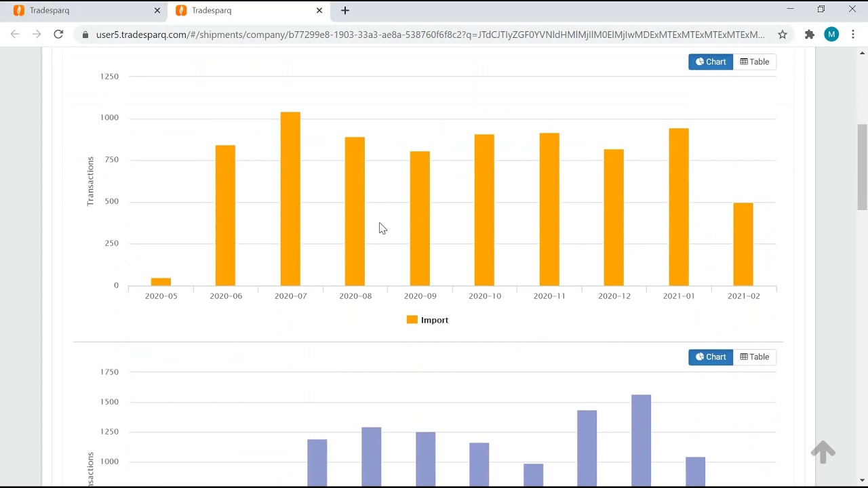The image size is (868, 488).
Task: Go forward with the browser forward arrow
Action: coord(37,34)
